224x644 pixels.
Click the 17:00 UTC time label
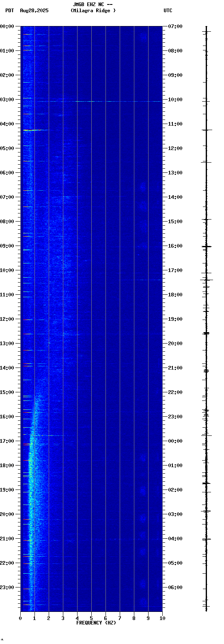(x=175, y=270)
